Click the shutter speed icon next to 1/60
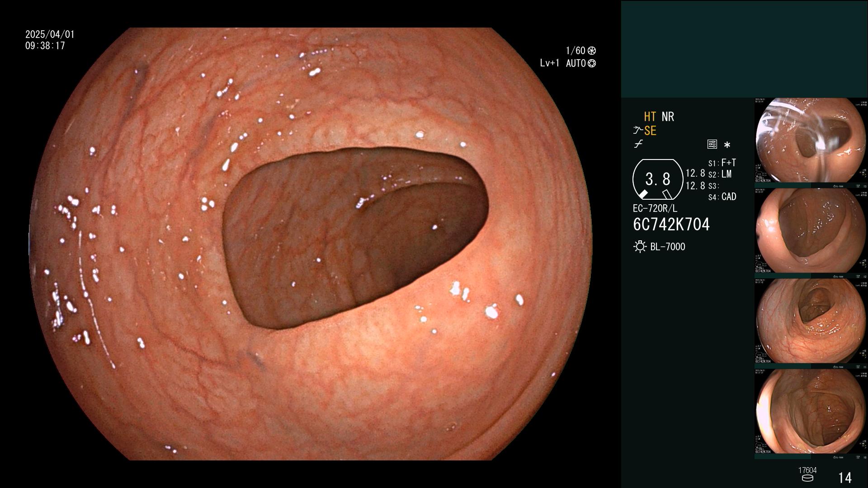 [x=592, y=51]
